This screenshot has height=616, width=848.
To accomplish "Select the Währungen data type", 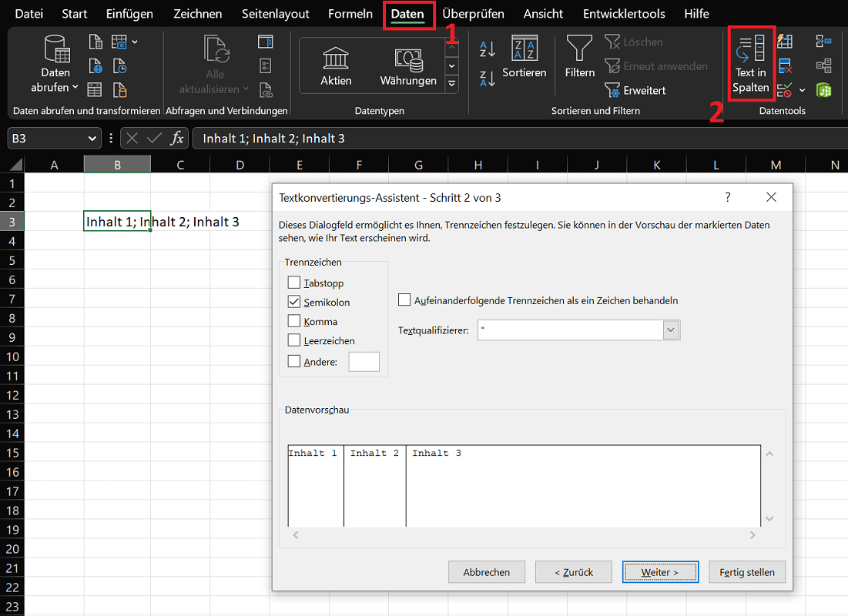I will [x=408, y=66].
